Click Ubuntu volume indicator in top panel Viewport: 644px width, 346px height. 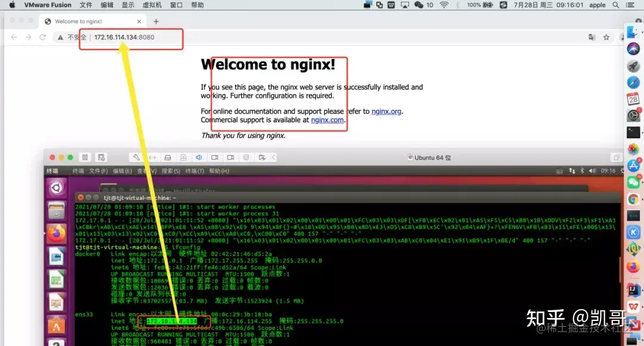(592, 171)
